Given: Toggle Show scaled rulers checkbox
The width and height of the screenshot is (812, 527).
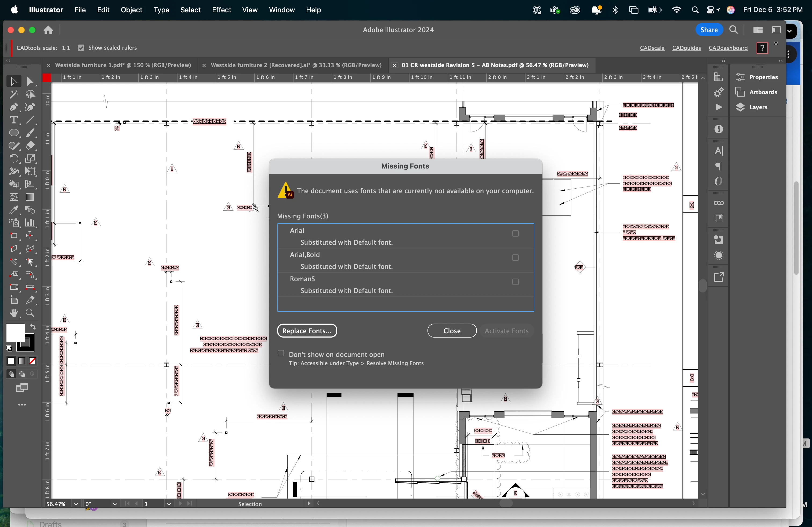Looking at the screenshot, I should click(81, 48).
